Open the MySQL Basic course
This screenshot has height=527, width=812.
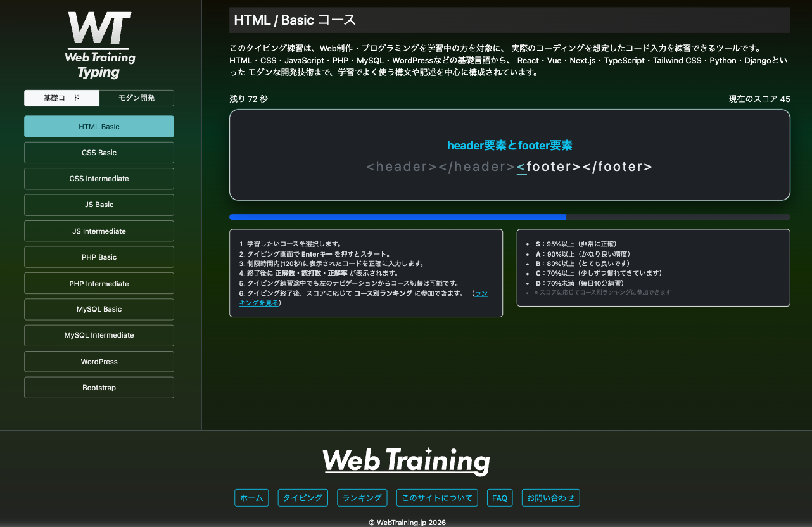pos(99,309)
